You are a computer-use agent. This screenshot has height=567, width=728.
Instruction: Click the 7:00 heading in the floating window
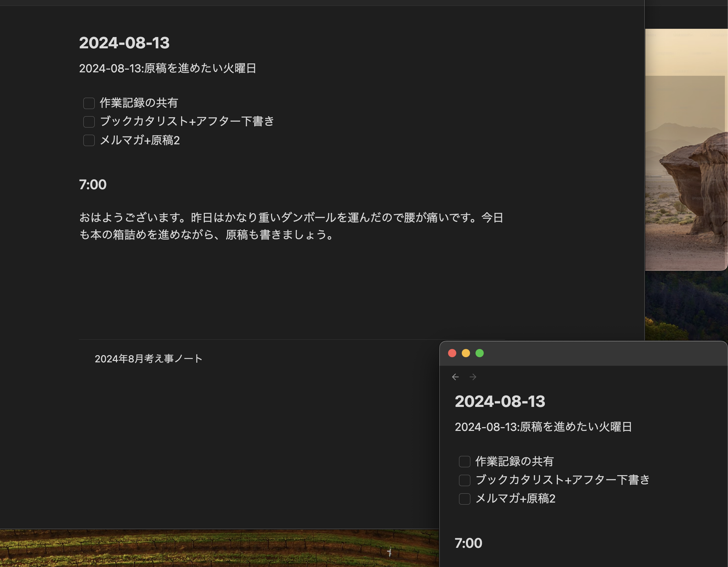click(468, 543)
